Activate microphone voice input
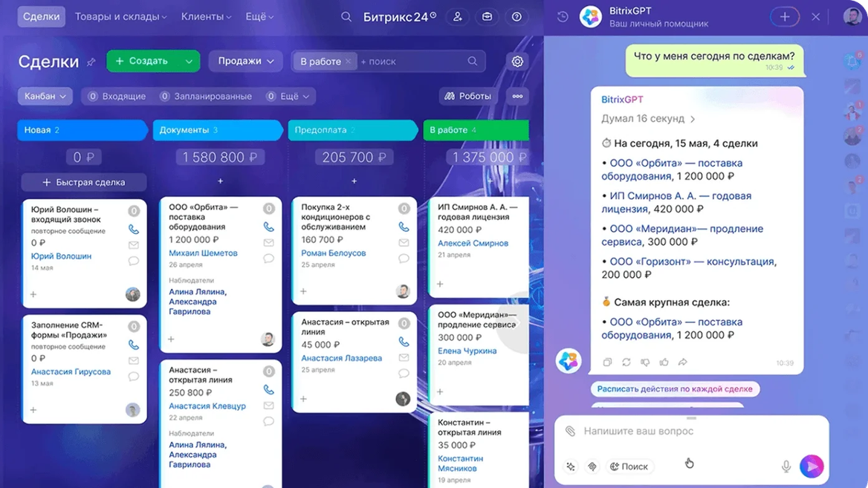Image resolution: width=868 pixels, height=488 pixels. click(x=786, y=466)
